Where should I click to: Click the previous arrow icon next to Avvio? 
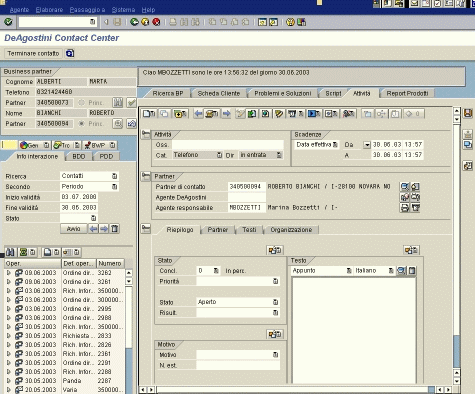(93, 229)
